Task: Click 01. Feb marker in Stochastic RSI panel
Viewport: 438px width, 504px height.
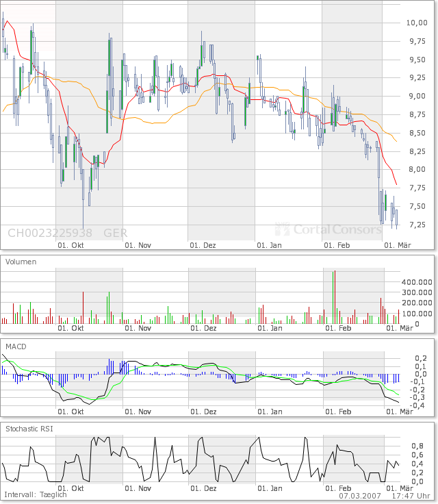Action: click(337, 489)
